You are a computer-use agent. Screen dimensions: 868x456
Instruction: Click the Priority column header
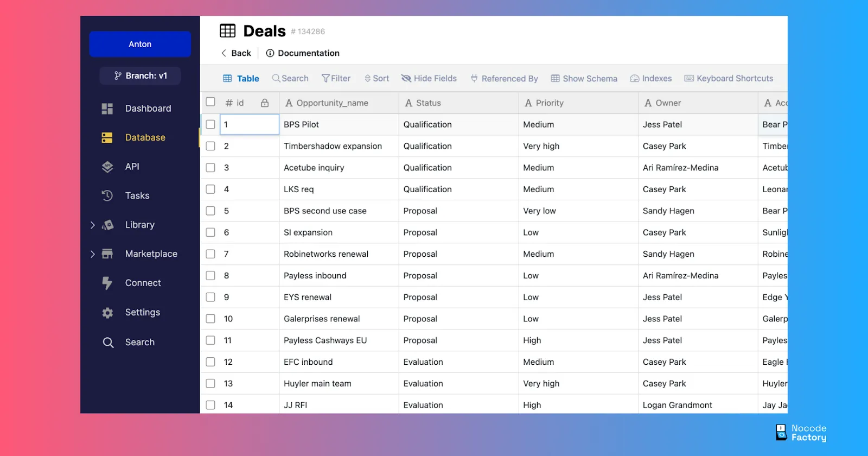[579, 103]
